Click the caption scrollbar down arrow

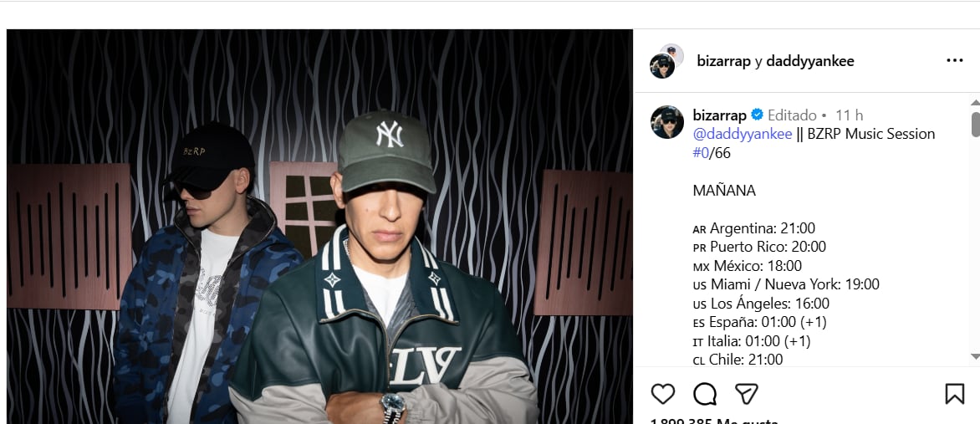[975, 357]
